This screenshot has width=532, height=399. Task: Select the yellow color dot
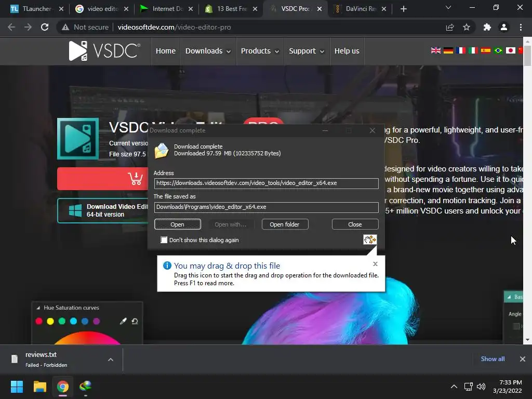(x=50, y=321)
